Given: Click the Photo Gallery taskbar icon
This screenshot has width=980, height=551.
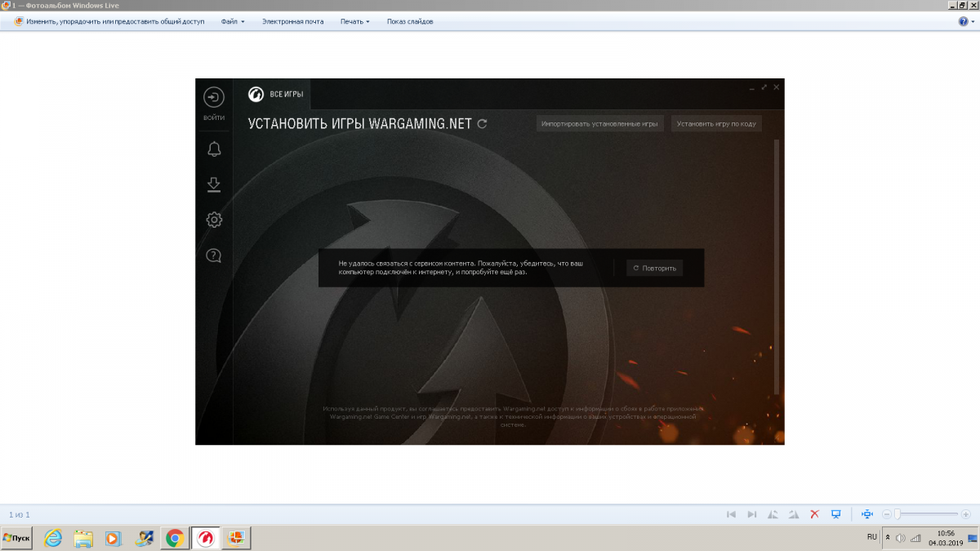Looking at the screenshot, I should pyautogui.click(x=236, y=538).
